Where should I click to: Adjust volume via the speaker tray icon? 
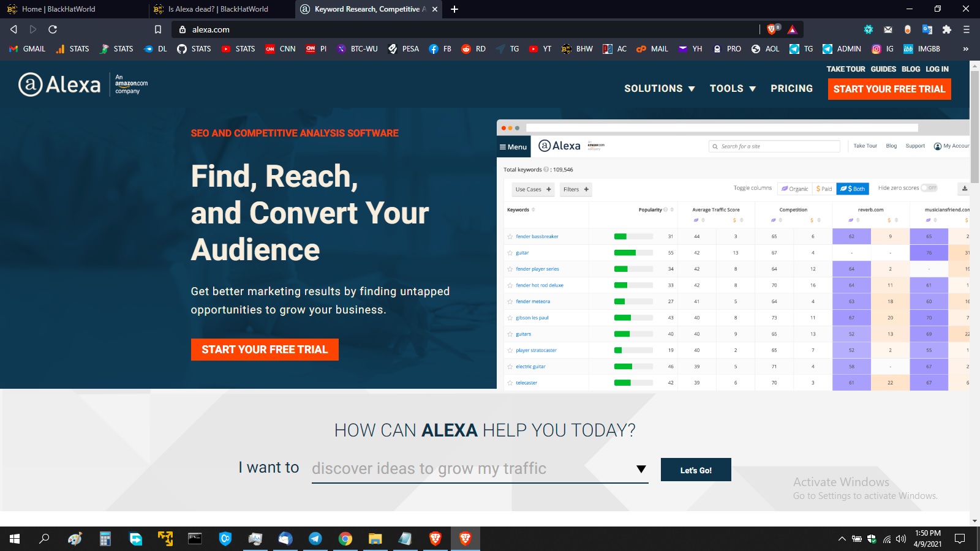click(x=900, y=539)
